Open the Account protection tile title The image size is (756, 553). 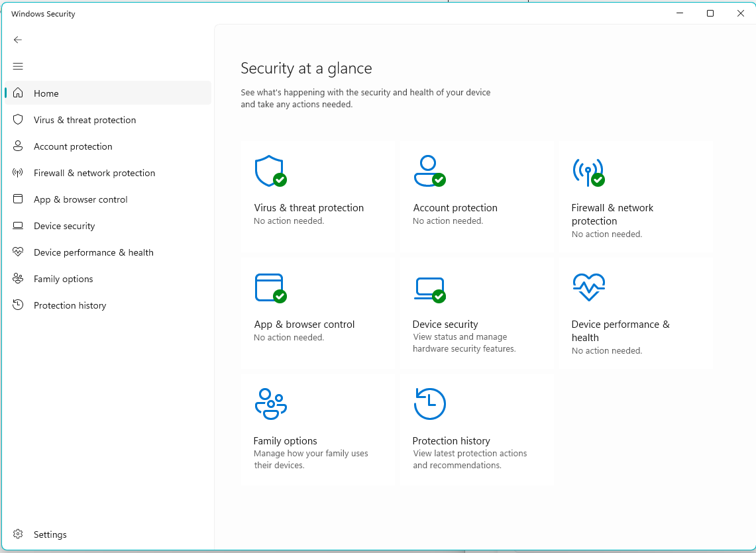click(455, 208)
